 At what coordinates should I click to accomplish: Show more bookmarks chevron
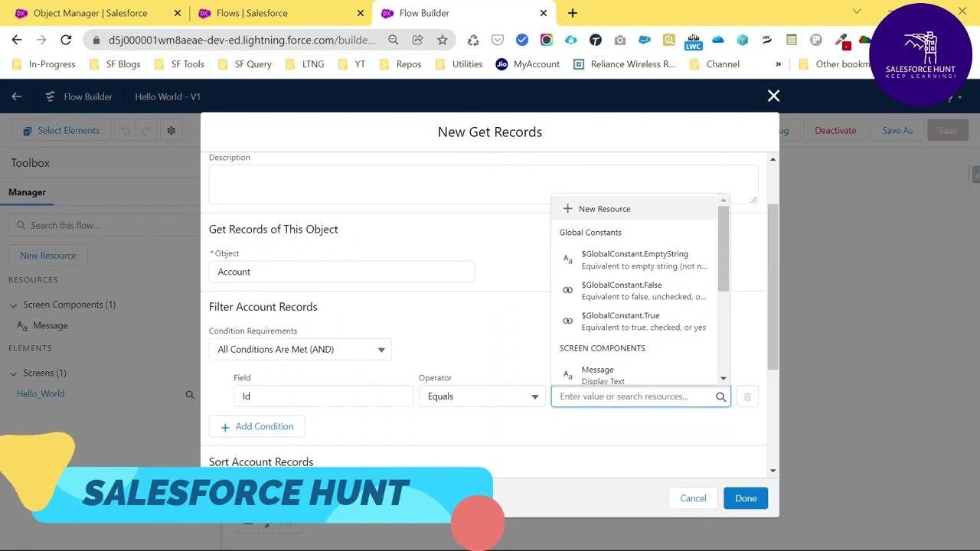pyautogui.click(x=779, y=64)
